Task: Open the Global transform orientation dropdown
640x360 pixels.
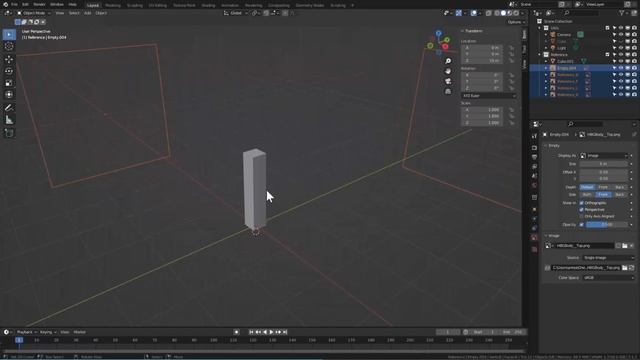Action: [x=236, y=13]
